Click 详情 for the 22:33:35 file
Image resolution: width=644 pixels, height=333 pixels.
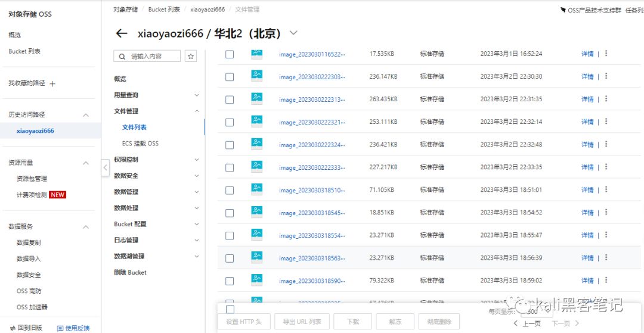pos(587,167)
